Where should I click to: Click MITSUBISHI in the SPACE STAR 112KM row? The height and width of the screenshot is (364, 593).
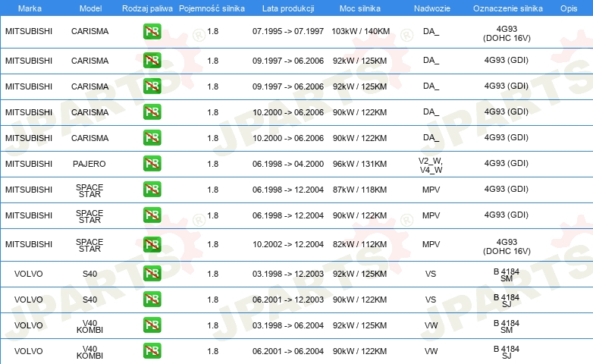coord(29,244)
